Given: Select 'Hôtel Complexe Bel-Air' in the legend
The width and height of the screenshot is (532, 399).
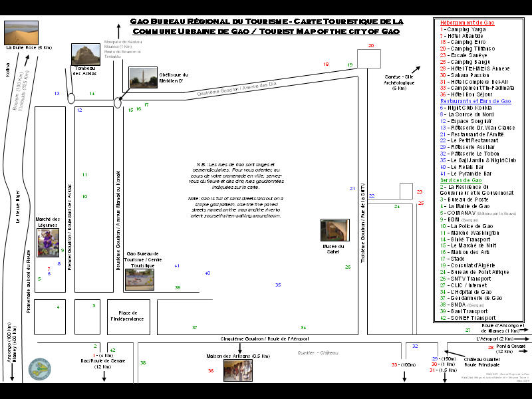Looking at the screenshot, I should (x=474, y=82).
